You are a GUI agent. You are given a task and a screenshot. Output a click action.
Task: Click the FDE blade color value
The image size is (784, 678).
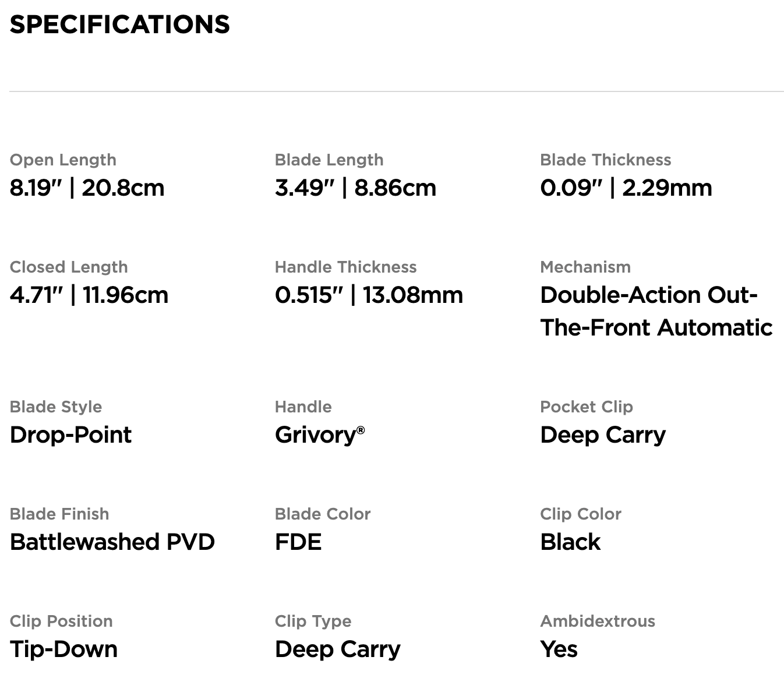(298, 542)
